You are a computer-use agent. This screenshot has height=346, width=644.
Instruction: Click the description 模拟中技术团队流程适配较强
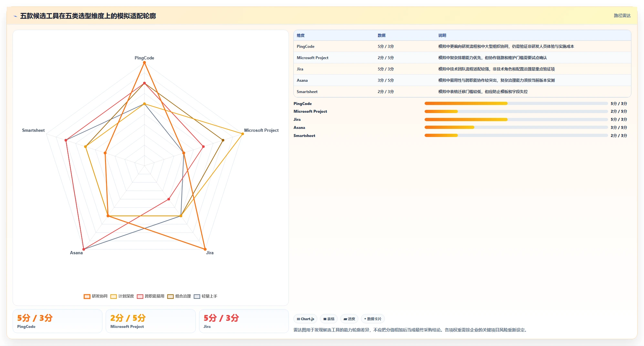496,69
